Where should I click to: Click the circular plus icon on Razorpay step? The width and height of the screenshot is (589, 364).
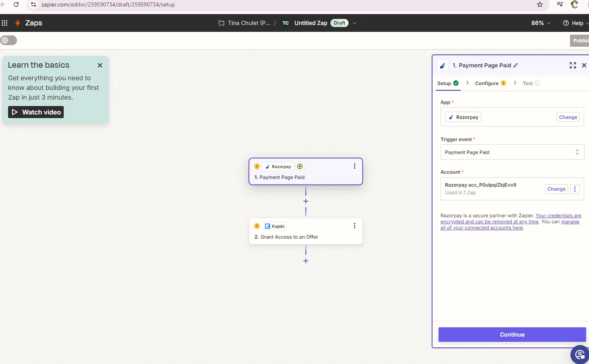click(300, 166)
